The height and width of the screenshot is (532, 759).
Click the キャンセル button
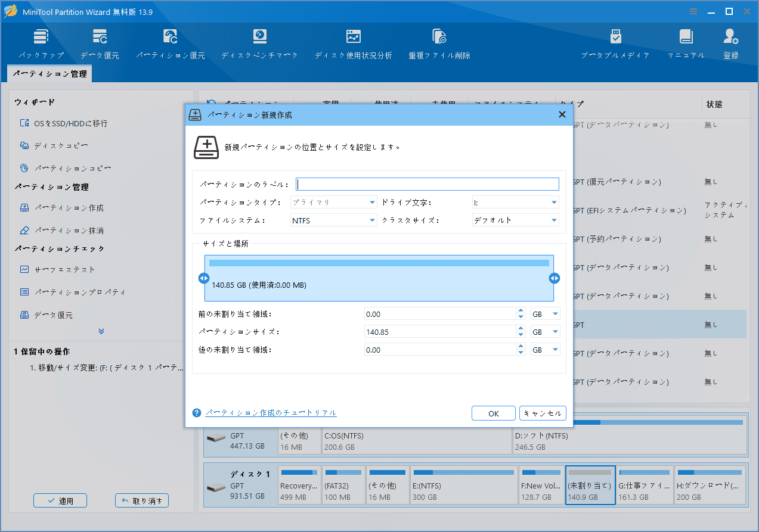pyautogui.click(x=543, y=413)
